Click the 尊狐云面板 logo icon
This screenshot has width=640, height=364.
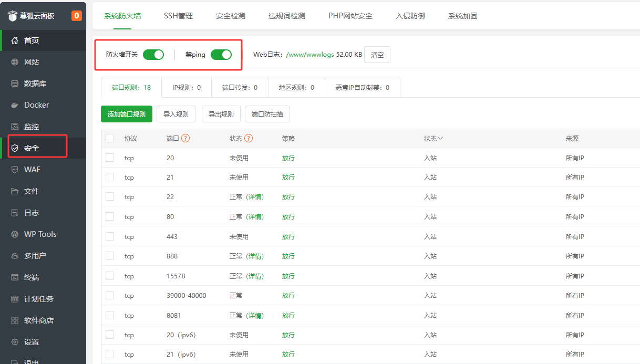point(12,16)
